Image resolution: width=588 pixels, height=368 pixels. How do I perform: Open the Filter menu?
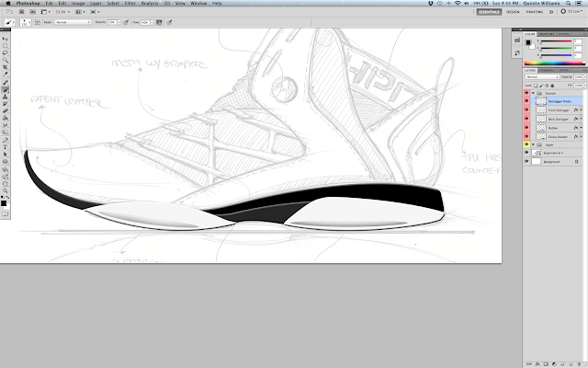pyautogui.click(x=130, y=3)
